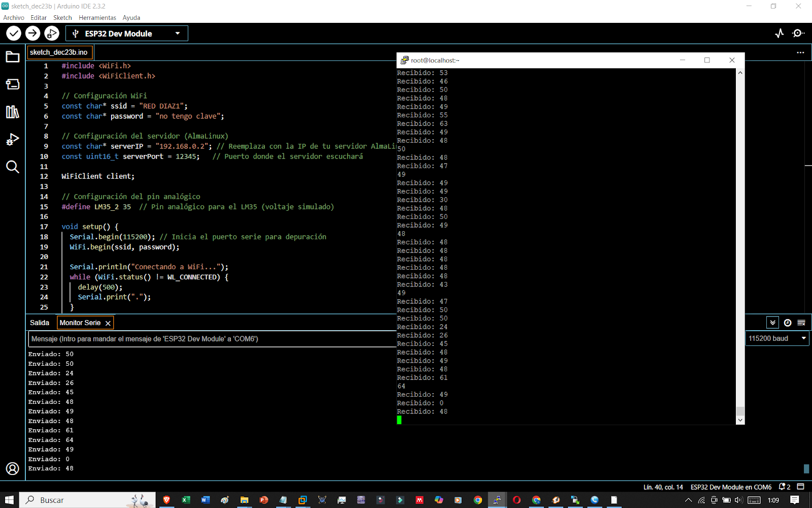Select the sketch_dec23b.ino editor tab

[59, 52]
